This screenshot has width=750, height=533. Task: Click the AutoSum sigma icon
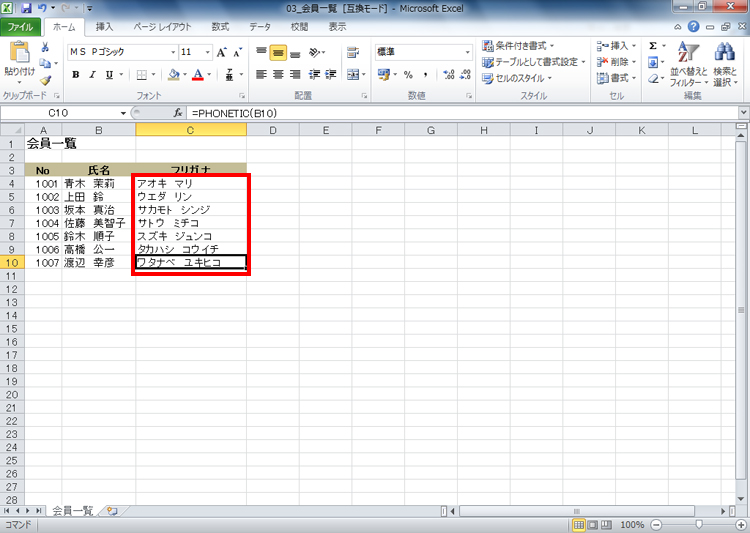point(653,46)
